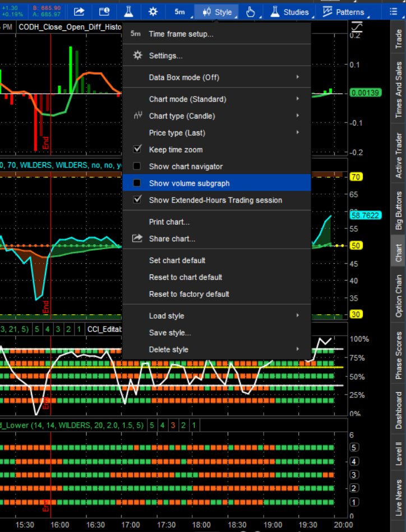Select the hand drawing tools icon

click(251, 11)
